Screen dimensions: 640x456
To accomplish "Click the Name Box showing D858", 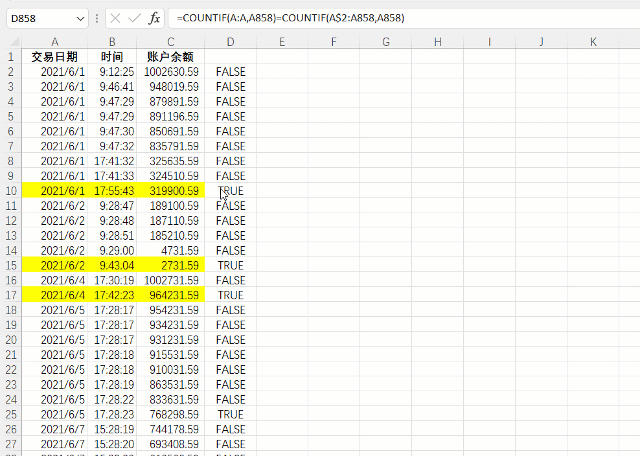I will click(x=47, y=19).
